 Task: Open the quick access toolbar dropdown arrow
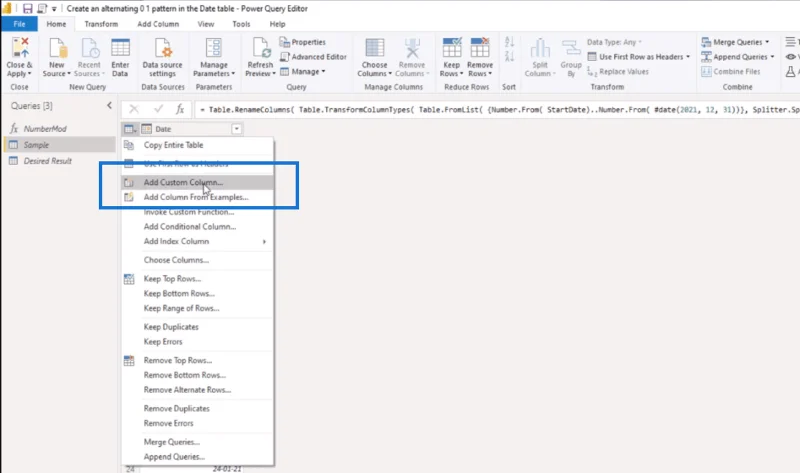pyautogui.click(x=54, y=9)
